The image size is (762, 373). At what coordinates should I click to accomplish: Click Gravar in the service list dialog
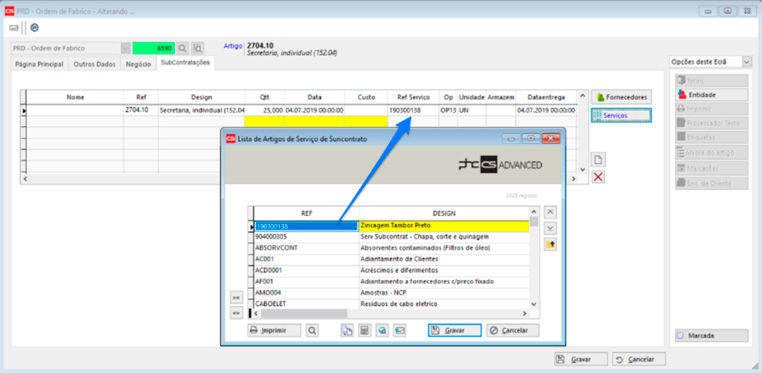[454, 331]
